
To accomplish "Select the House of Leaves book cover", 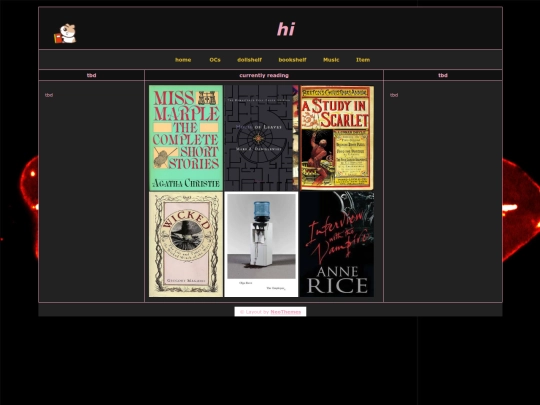I will (261, 138).
